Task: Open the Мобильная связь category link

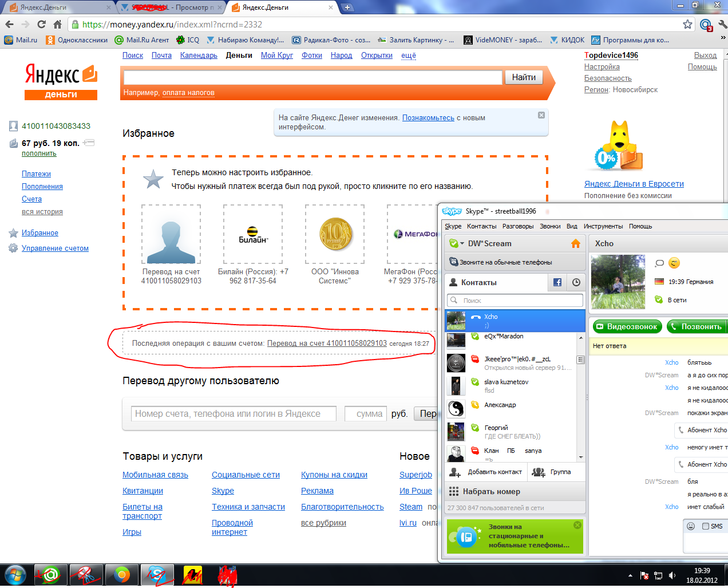Action: click(x=155, y=475)
